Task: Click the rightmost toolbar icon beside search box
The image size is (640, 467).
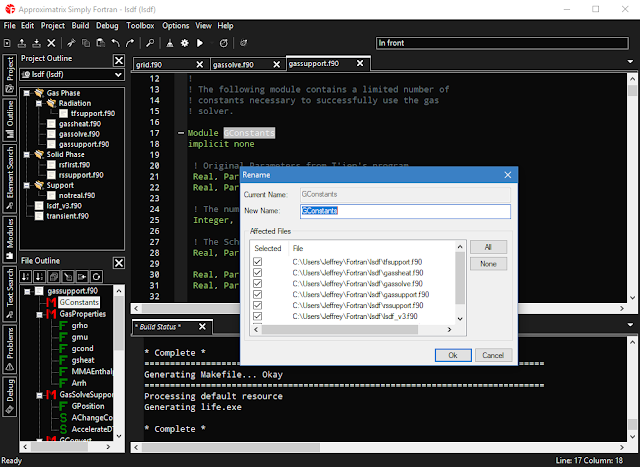Action: click(244, 43)
